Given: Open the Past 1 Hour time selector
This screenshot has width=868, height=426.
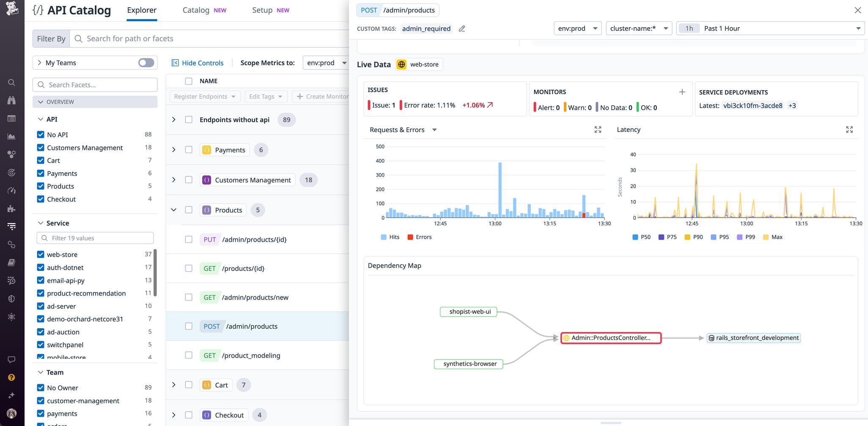Looking at the screenshot, I should (770, 28).
